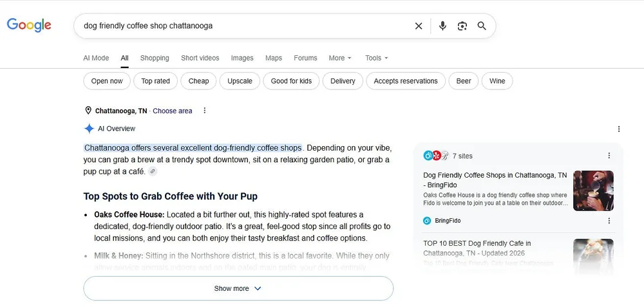Click the site favicons cluster near 7 sites

(436, 156)
